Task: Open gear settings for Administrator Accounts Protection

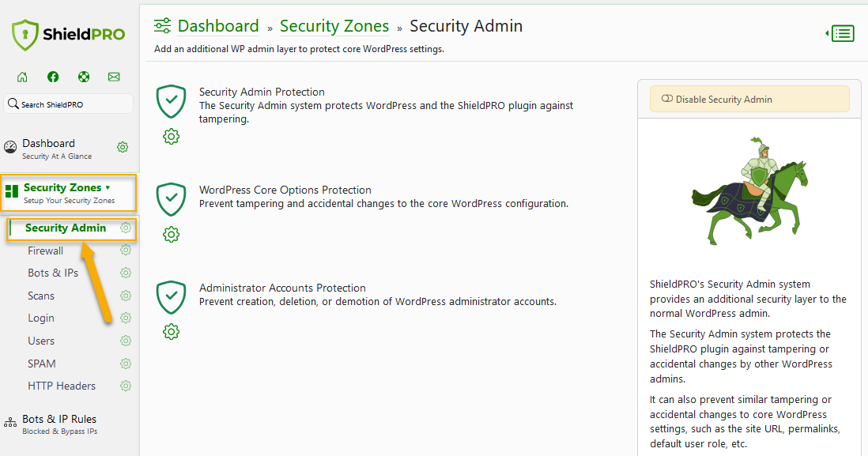Action: click(171, 331)
